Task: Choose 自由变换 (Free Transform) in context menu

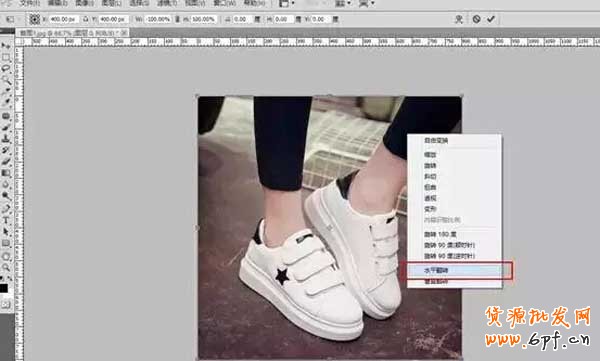Action: tap(454, 140)
